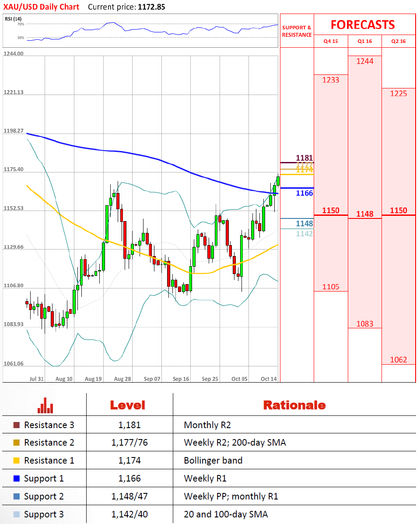Click the 1,177/76 level cell
Screen dimensions: 420x524
pos(129,443)
